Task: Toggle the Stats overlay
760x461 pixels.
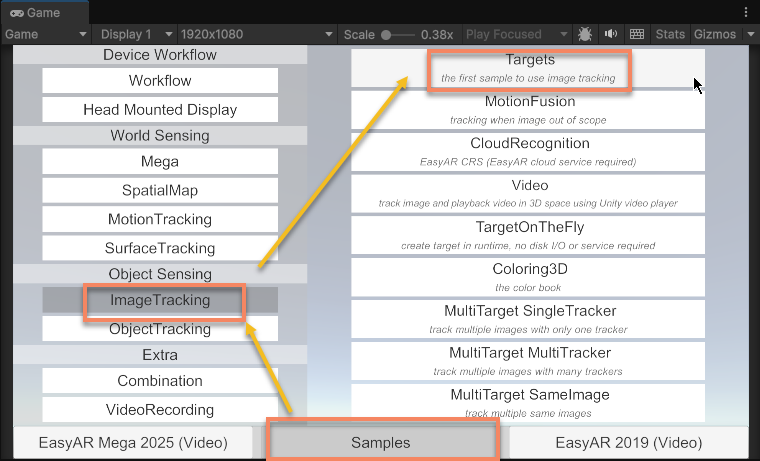Action: click(670, 35)
